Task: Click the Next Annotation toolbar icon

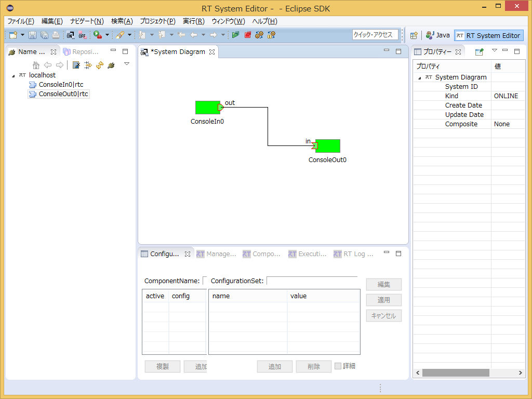Action: pyautogui.click(x=142, y=35)
